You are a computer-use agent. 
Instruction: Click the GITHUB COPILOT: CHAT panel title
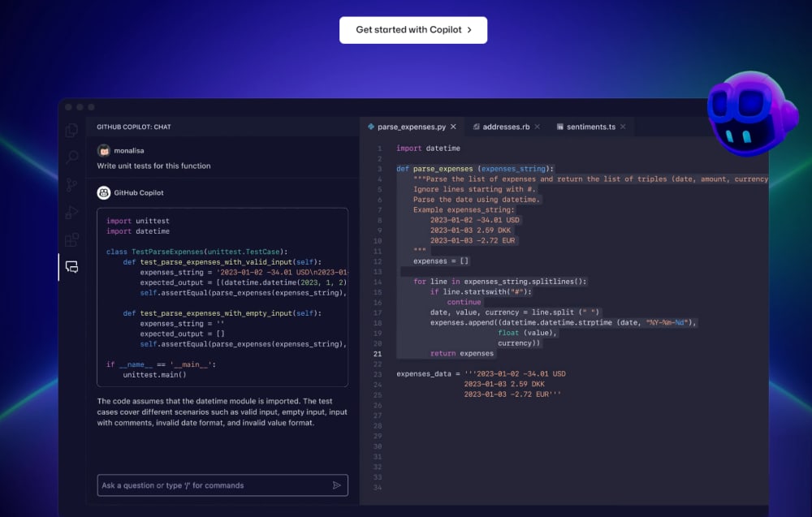134,127
